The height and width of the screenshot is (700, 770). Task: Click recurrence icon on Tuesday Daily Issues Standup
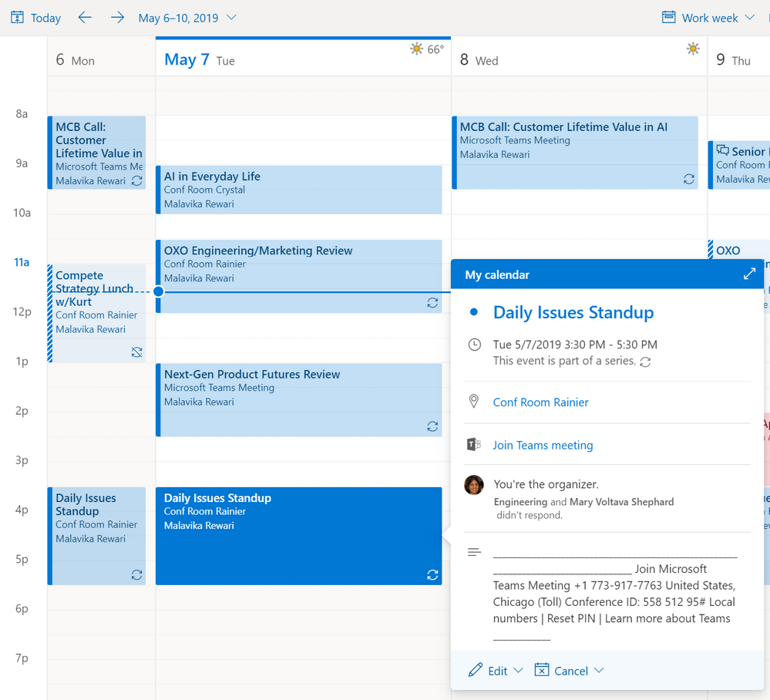pyautogui.click(x=432, y=575)
